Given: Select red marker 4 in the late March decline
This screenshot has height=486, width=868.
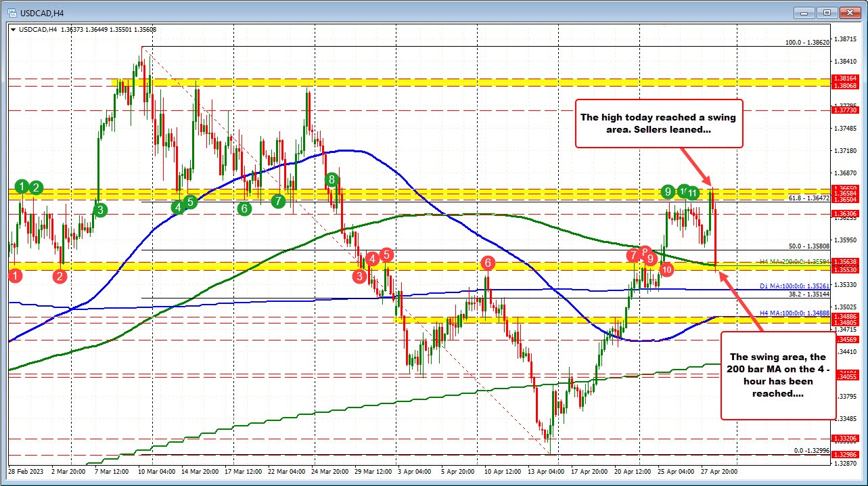Looking at the screenshot, I should tap(371, 259).
